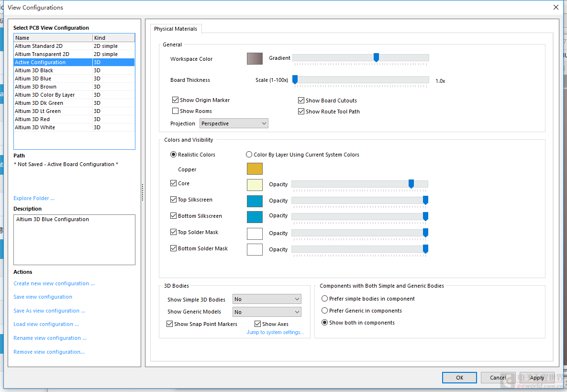This screenshot has width=567, height=392.
Task: Select Altium 3D Blue configuration
Action: pos(74,78)
